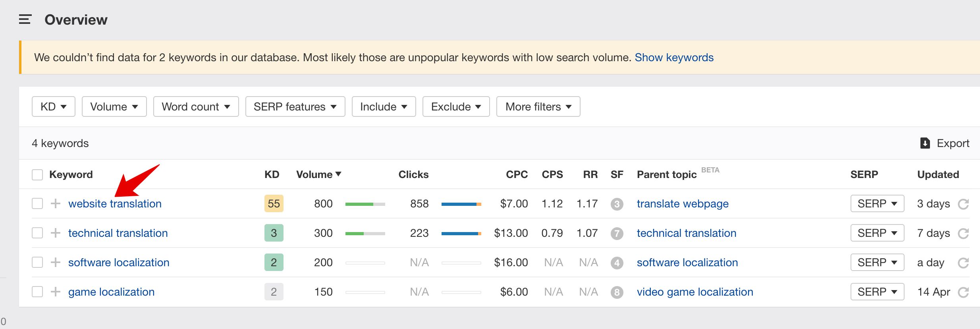Open the software localization keyword link
The height and width of the screenshot is (329, 980).
[x=119, y=262]
